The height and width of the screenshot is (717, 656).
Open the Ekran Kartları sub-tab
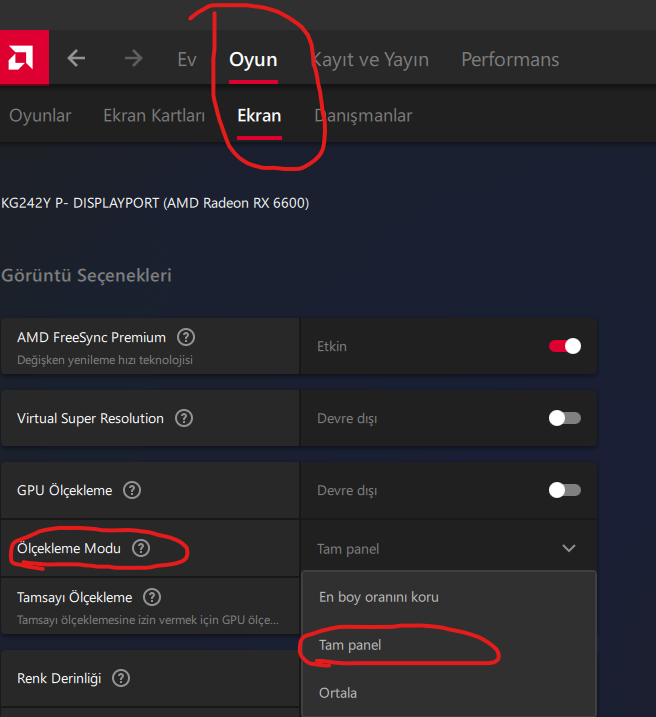pos(154,116)
